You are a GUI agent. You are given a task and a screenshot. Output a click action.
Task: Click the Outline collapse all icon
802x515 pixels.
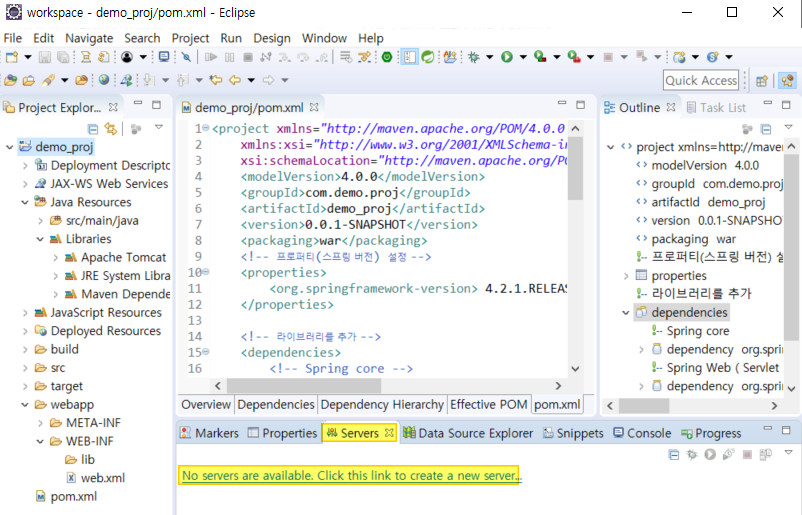pyautogui.click(x=766, y=129)
